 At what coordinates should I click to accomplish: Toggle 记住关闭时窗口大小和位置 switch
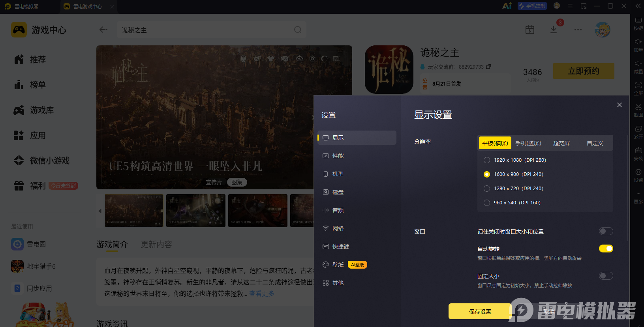tap(606, 231)
